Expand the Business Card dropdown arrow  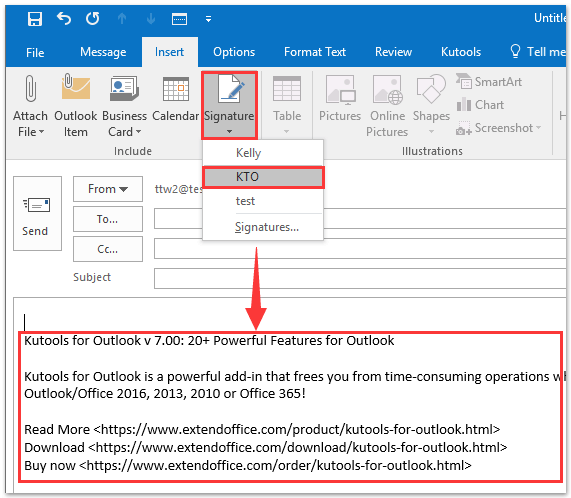[x=138, y=131]
